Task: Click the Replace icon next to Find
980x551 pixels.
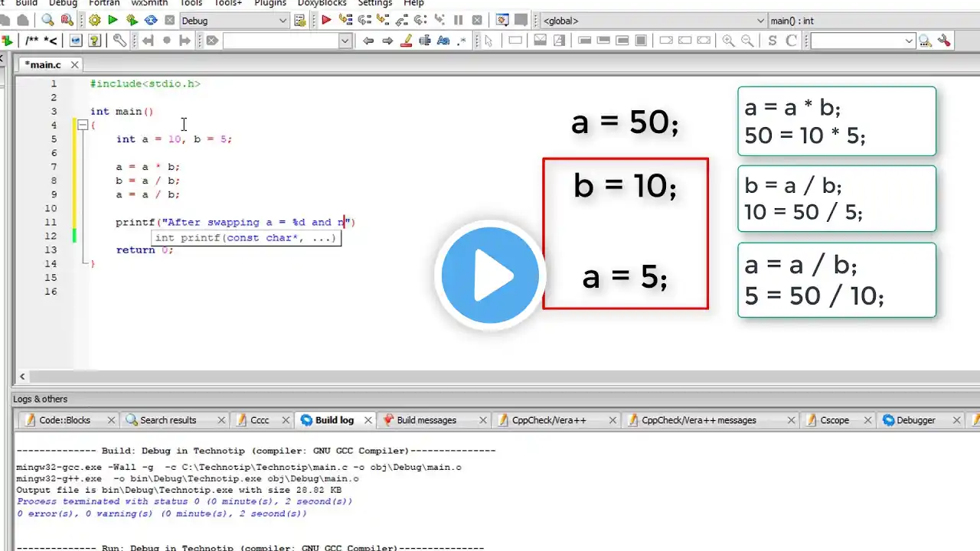Action: 67,21
